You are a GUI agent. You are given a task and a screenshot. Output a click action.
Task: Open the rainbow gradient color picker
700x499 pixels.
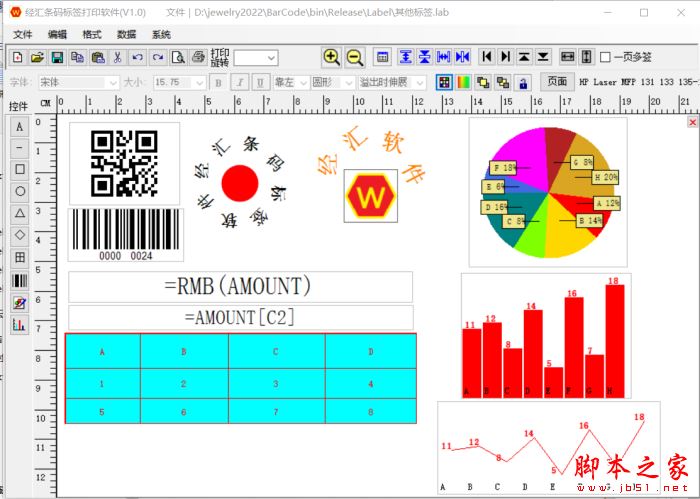tap(463, 82)
